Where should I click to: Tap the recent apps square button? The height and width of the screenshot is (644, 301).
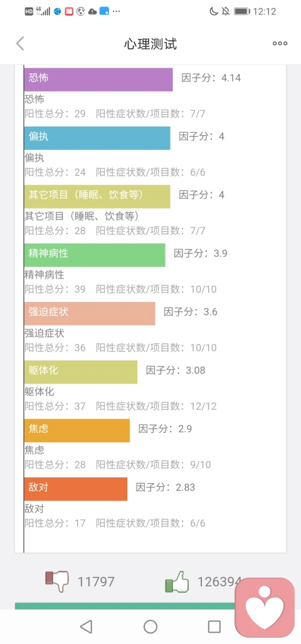tap(214, 626)
